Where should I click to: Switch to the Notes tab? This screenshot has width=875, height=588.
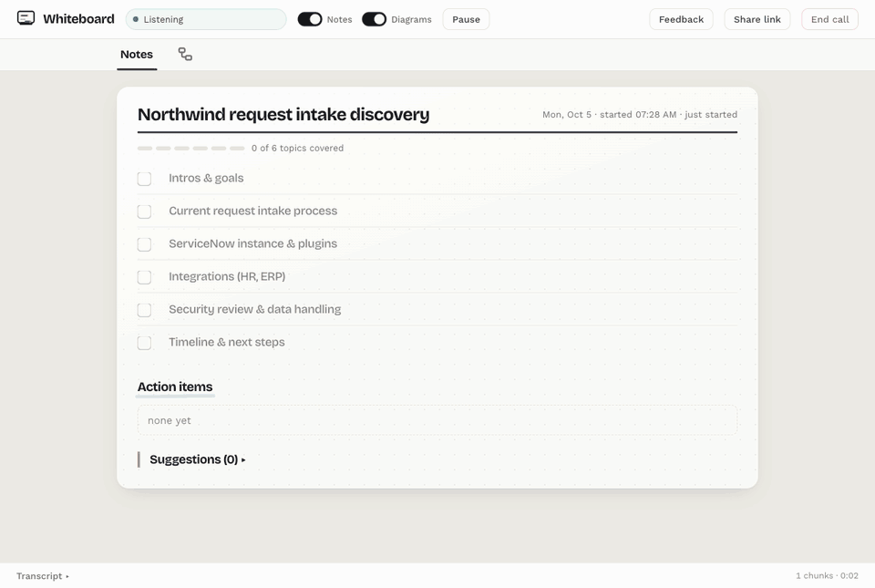137,55
